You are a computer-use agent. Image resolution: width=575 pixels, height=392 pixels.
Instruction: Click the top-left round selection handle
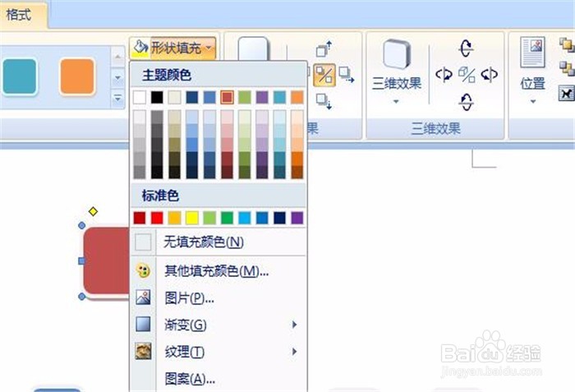pyautogui.click(x=82, y=225)
